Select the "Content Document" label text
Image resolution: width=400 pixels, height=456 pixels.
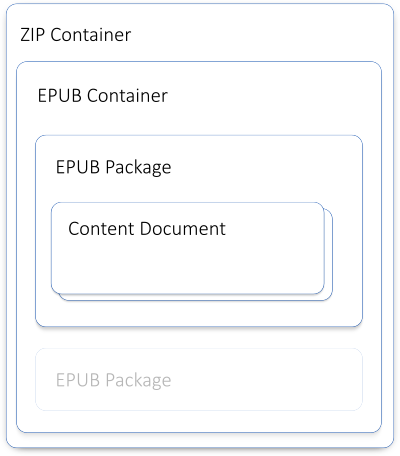coord(147,229)
